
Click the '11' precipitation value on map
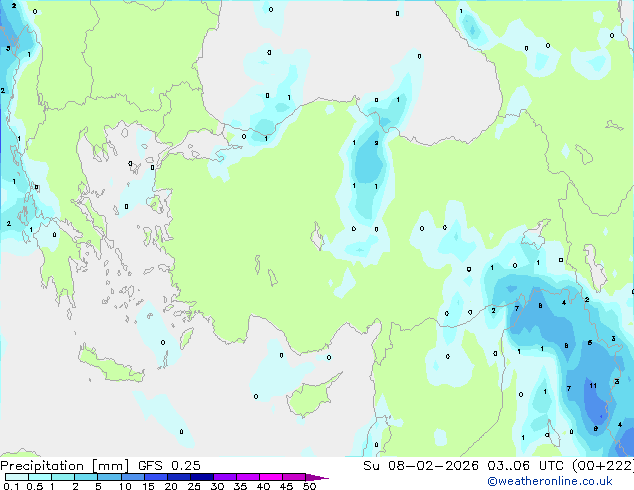pyautogui.click(x=593, y=386)
